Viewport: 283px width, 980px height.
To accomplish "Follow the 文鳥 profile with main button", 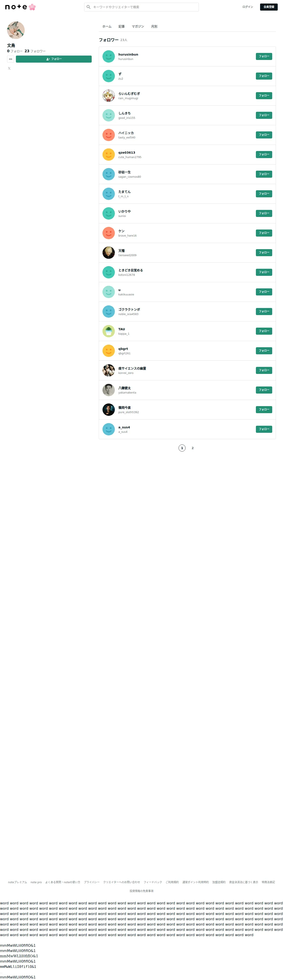I will (x=54, y=59).
